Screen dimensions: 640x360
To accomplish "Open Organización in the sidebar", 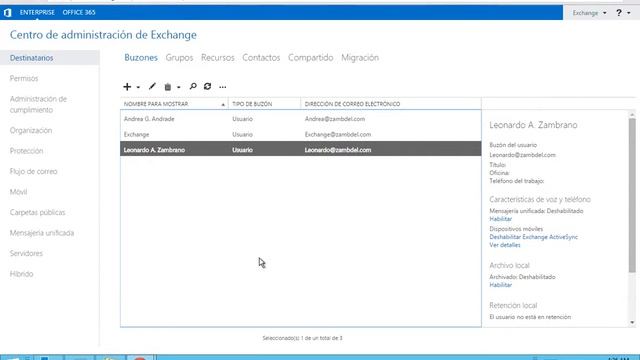I will [31, 131].
